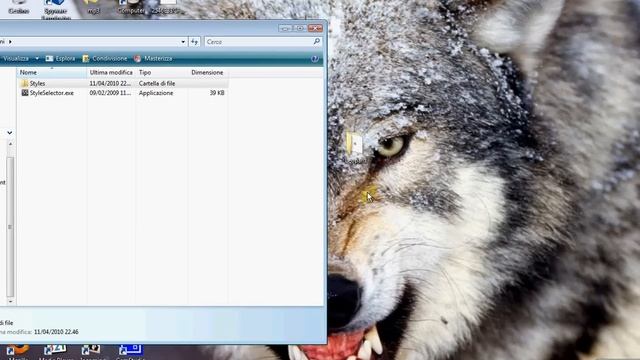The width and height of the screenshot is (640, 360).
Task: Sort by the Tipo column header
Action: 162,72
